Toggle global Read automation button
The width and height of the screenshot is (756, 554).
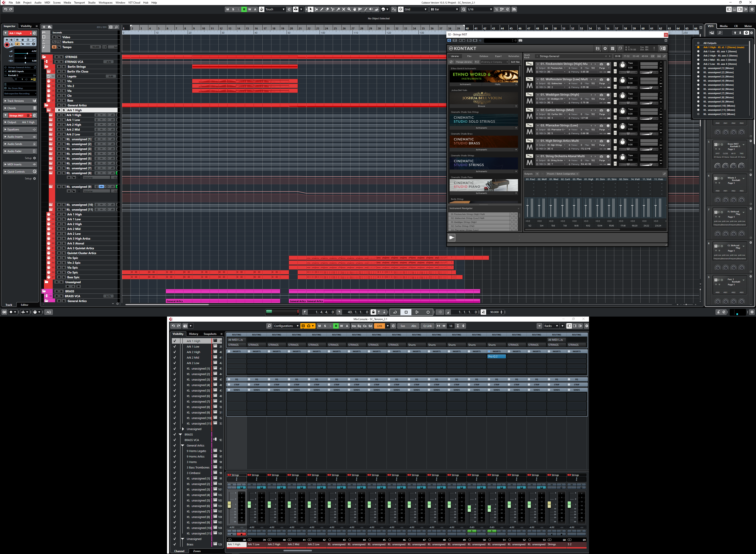pos(244,9)
